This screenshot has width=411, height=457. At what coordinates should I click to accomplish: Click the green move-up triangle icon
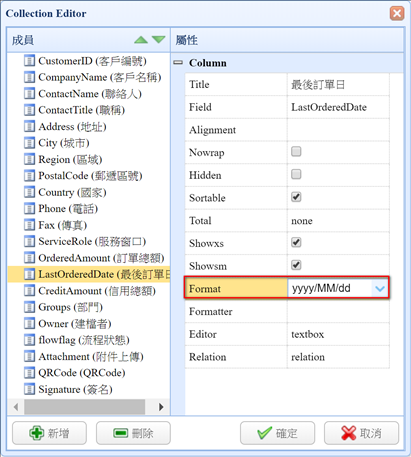141,40
